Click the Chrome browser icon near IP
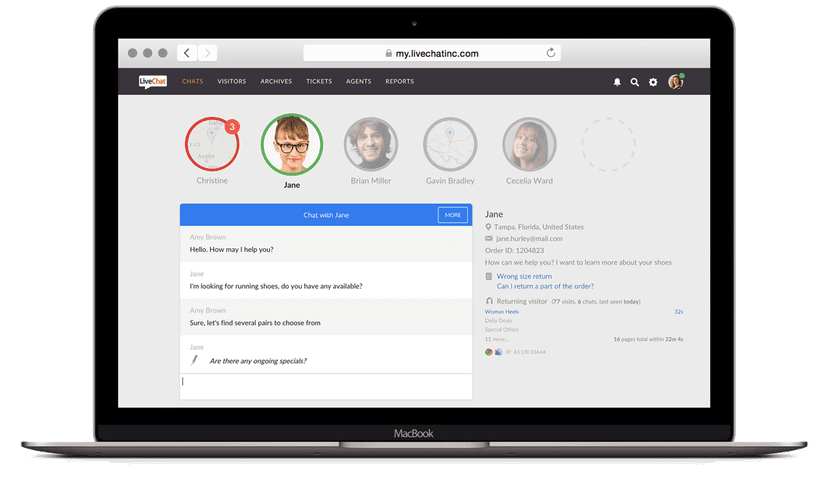Viewport: 828px width, 492px height. (489, 352)
